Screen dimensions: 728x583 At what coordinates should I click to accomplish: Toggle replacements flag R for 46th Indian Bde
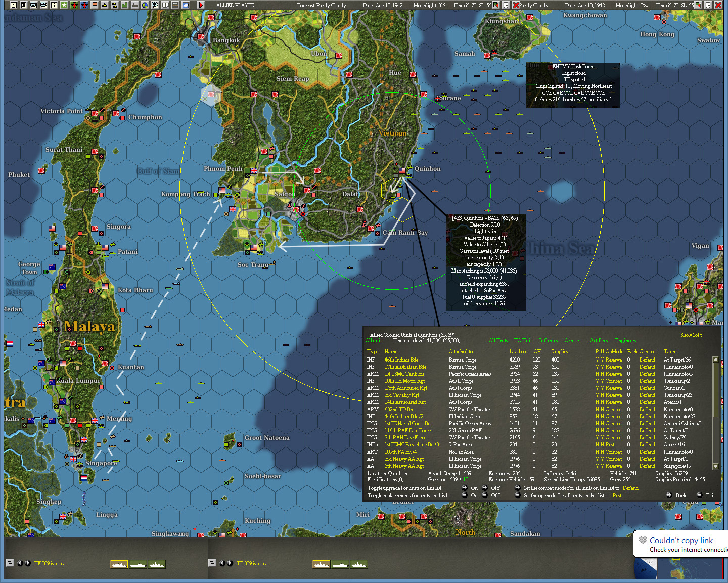click(x=597, y=360)
